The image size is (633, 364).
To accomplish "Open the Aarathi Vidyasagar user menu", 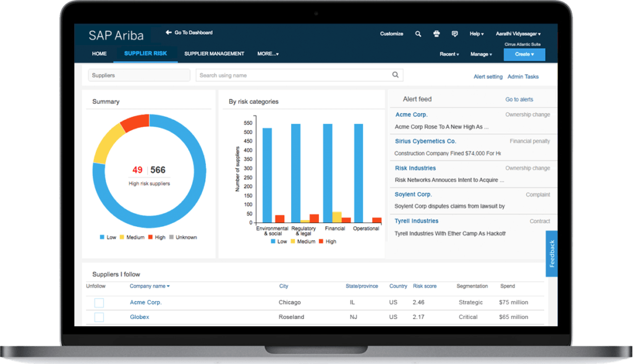I will [x=518, y=34].
